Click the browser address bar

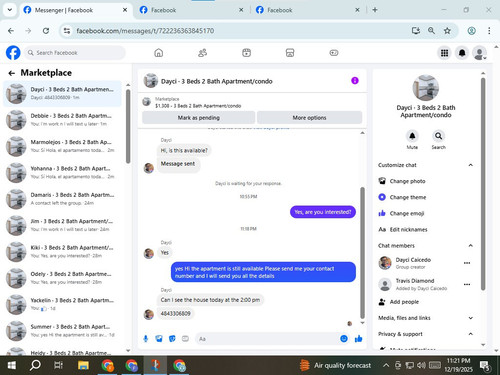pos(233,31)
